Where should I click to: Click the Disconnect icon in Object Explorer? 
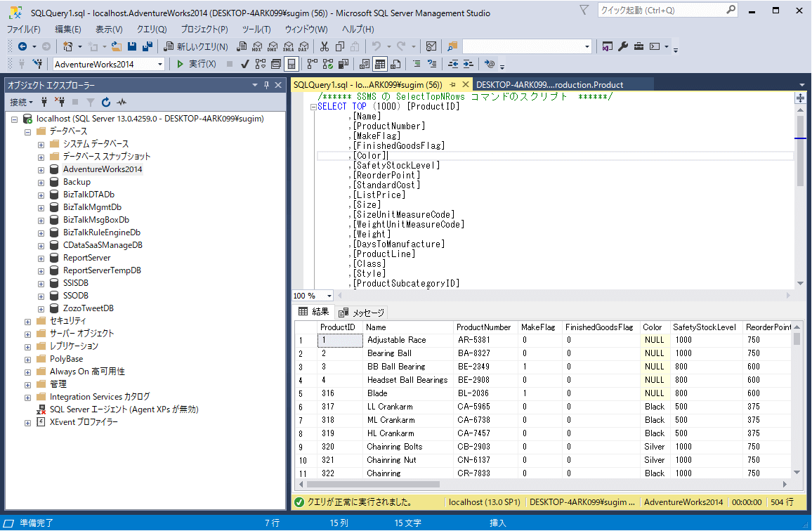tap(59, 103)
